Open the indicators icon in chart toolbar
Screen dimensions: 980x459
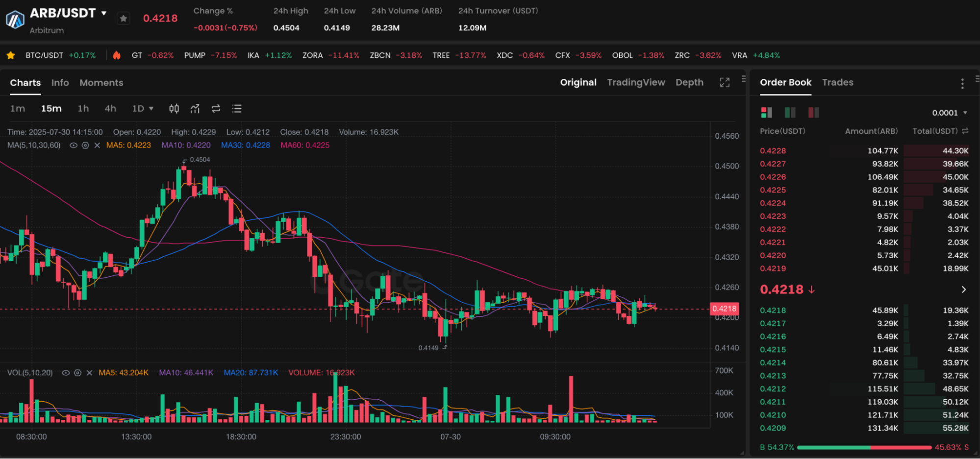[x=195, y=109]
